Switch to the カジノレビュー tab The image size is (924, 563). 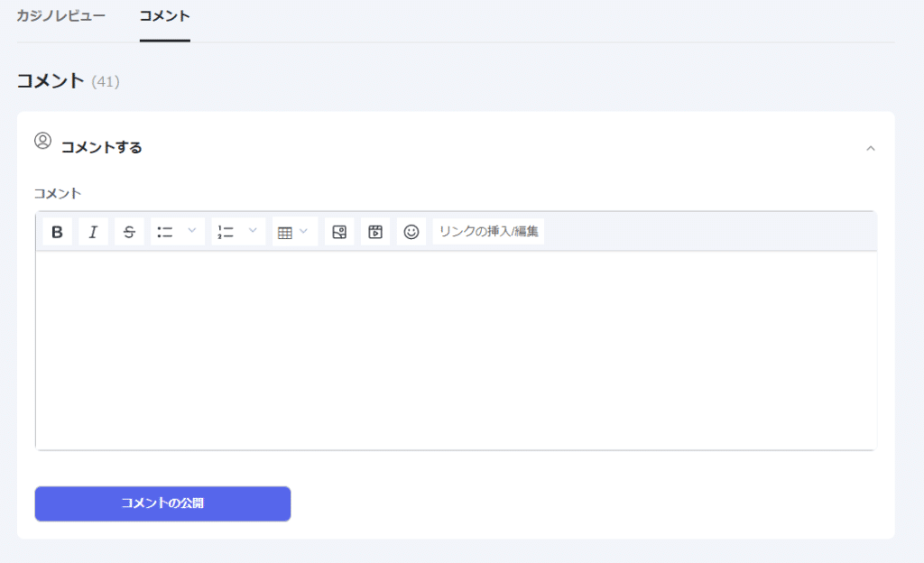[60, 16]
